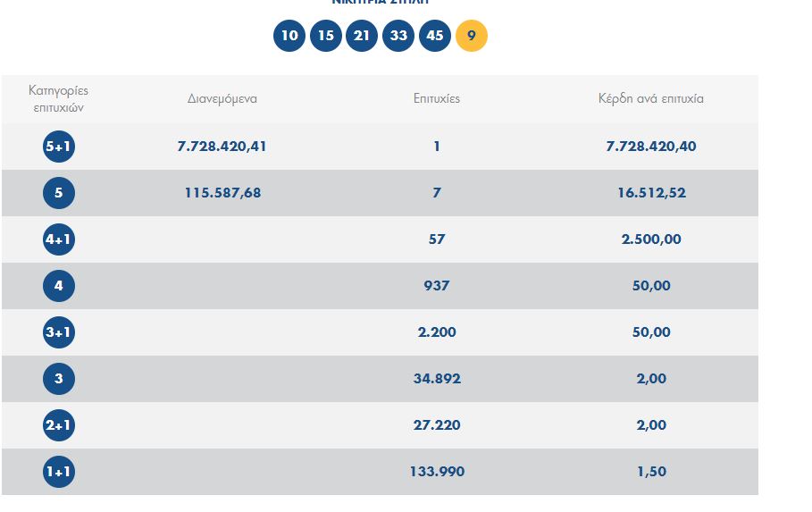812x512 pixels.
Task: Click winnings value 7.728.420,40
Action: [651, 147]
